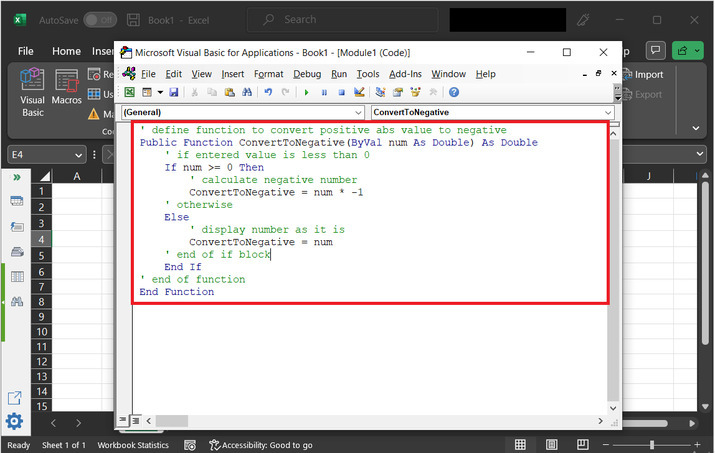The image size is (715, 453).
Task: Open the VBA Insert menu
Action: pos(233,74)
